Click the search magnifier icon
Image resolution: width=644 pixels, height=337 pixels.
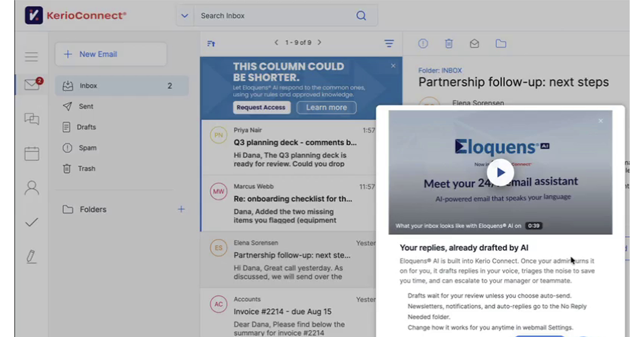pos(361,16)
